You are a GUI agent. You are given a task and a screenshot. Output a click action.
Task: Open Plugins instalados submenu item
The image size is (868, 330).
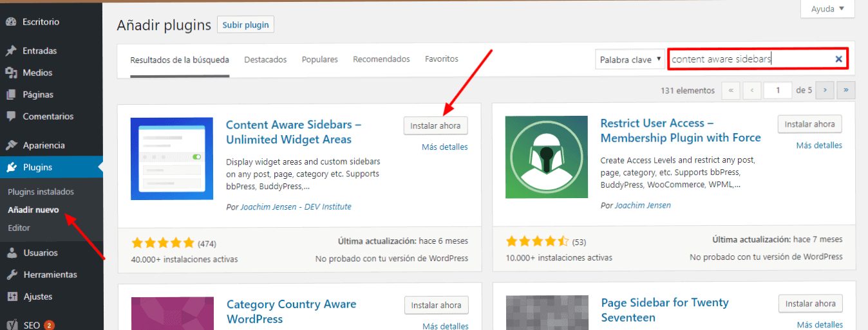41,192
